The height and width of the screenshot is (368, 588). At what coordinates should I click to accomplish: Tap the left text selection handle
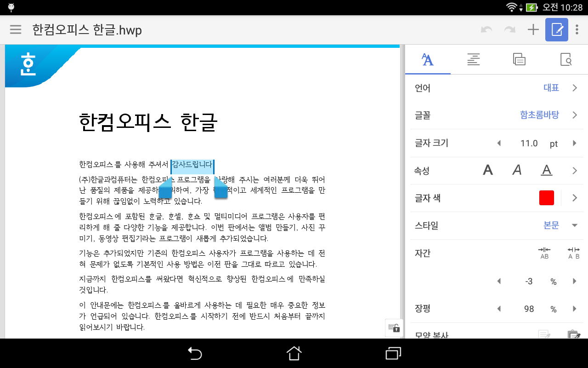tap(165, 189)
